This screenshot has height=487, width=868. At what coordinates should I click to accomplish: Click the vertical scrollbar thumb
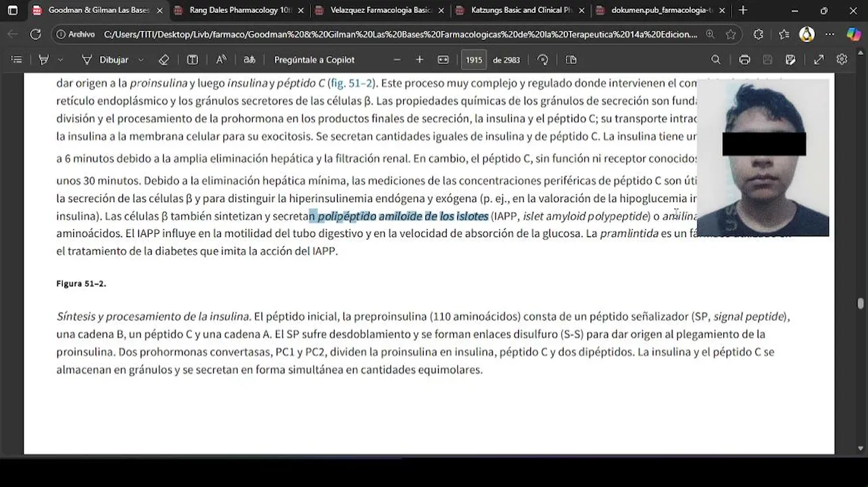click(x=861, y=304)
